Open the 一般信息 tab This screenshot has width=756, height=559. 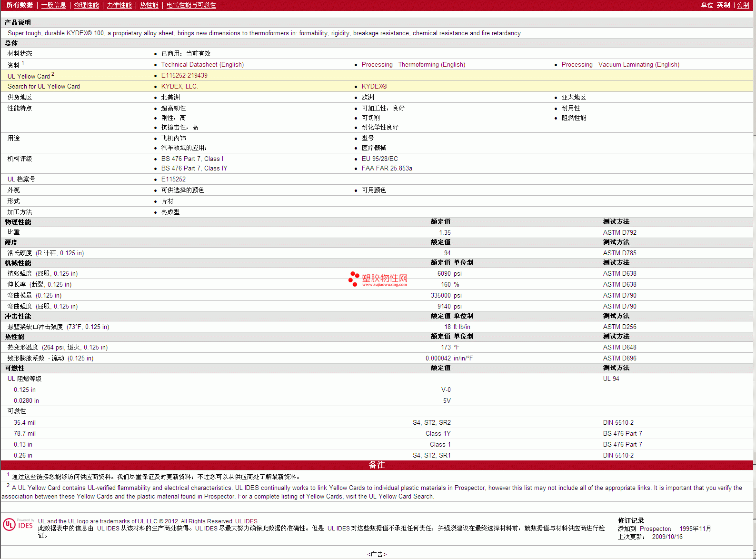click(53, 5)
